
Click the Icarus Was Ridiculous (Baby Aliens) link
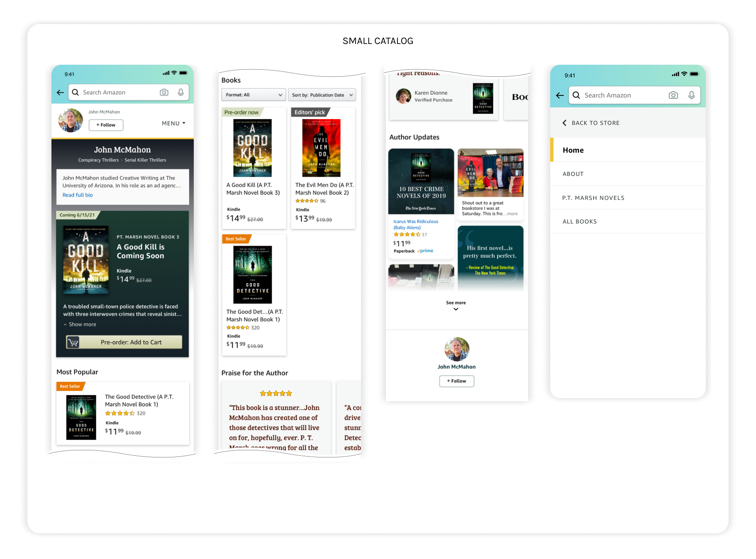pos(416,224)
